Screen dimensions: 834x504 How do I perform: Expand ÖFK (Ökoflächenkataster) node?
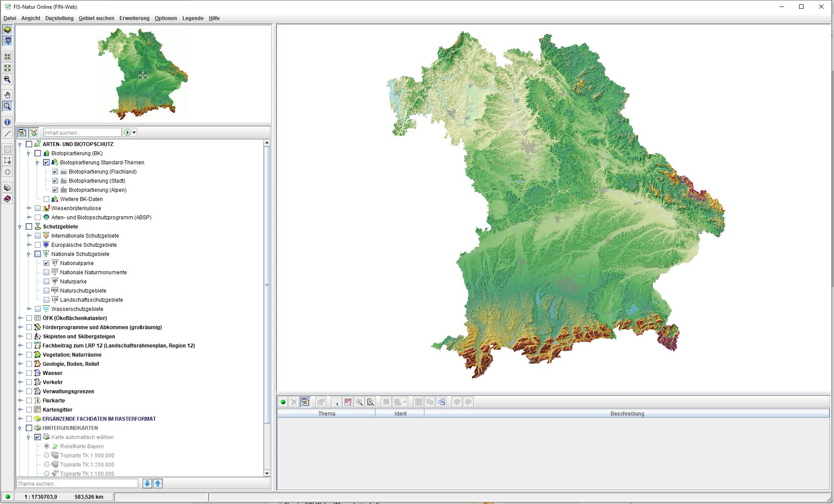pyautogui.click(x=20, y=318)
